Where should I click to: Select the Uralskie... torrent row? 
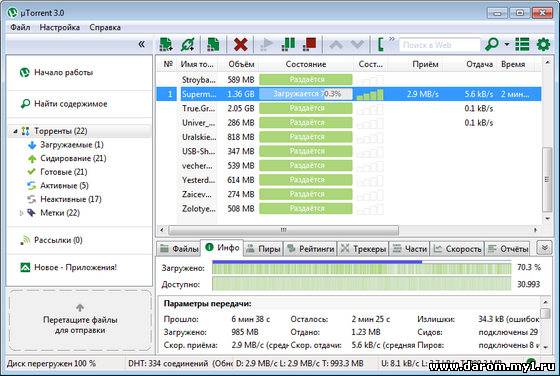[x=348, y=137]
